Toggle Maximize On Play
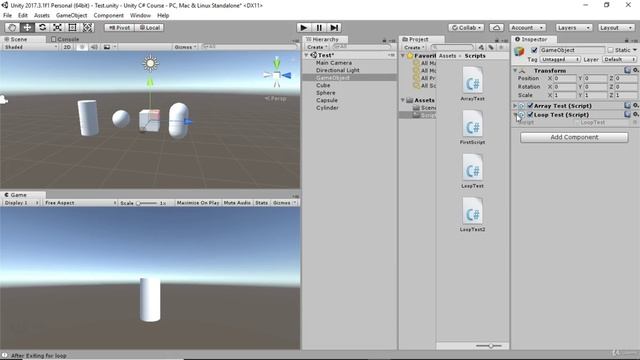 [198, 202]
